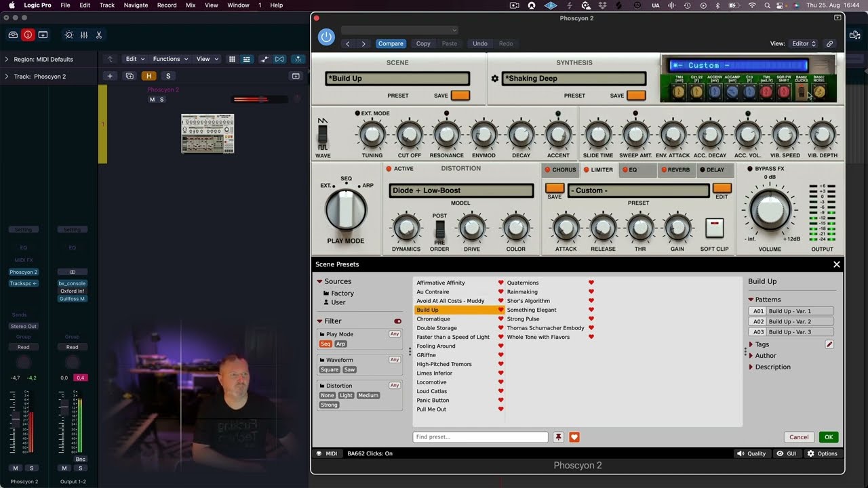
Task: Open the Navigate menu
Action: (x=136, y=5)
